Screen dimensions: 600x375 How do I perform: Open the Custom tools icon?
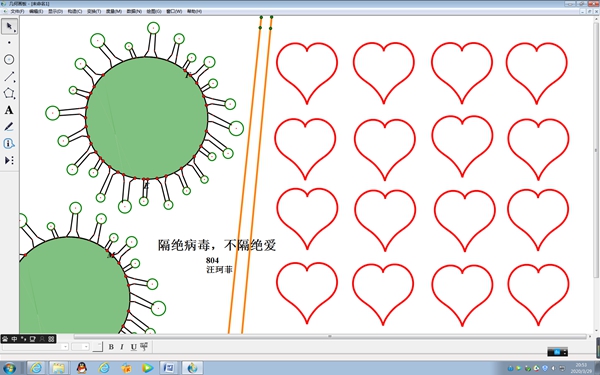pos(9,160)
